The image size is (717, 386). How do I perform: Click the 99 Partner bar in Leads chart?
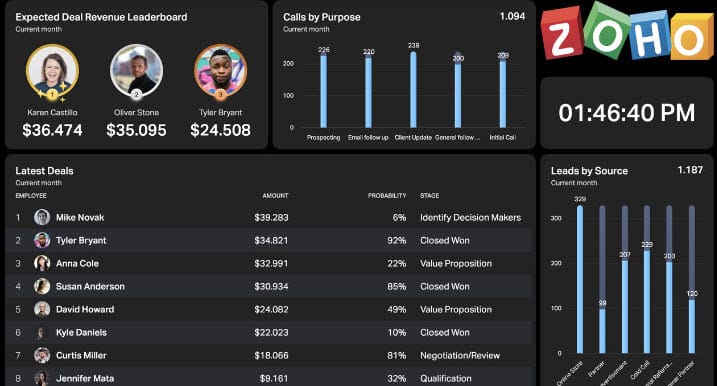[602, 331]
